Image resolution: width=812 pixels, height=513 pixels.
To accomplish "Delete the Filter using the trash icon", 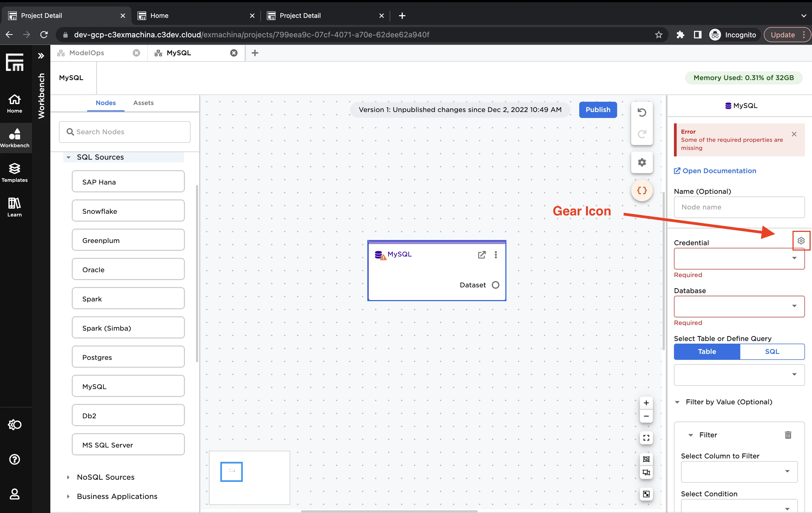I will (788, 435).
